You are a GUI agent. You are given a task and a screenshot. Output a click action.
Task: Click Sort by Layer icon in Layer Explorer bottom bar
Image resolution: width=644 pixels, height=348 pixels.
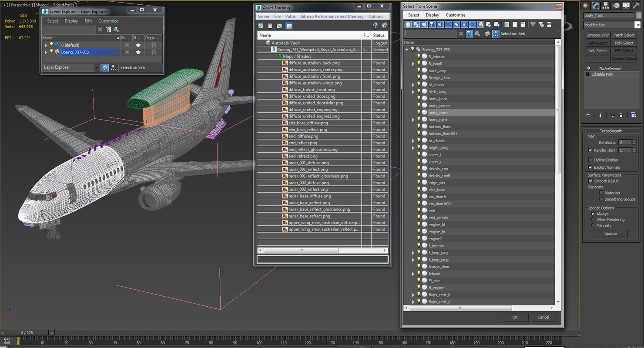[105, 67]
